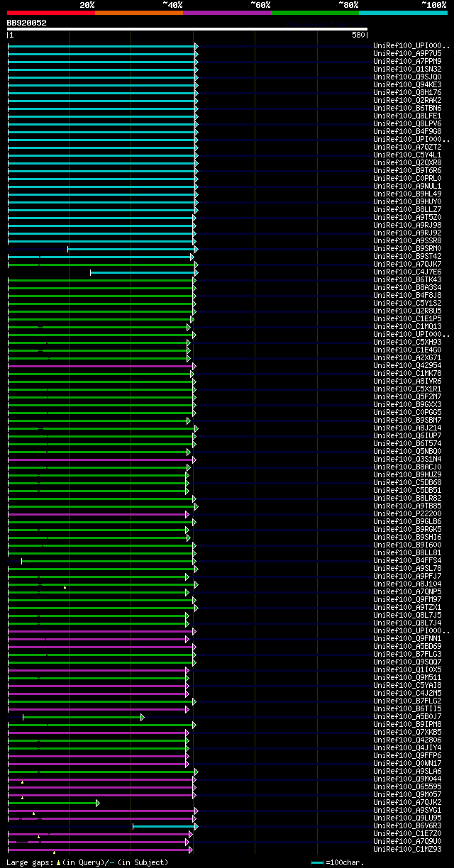This screenshot has height=868, width=454.
Task: Click the alignment bar for UniRef100_B9SRM0
Action: tap(133, 249)
